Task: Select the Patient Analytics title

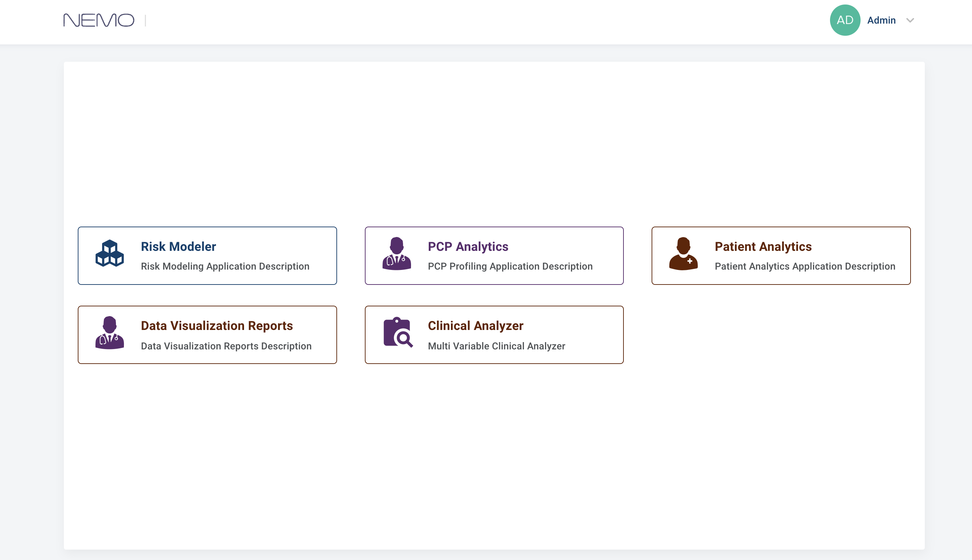Action: tap(763, 247)
